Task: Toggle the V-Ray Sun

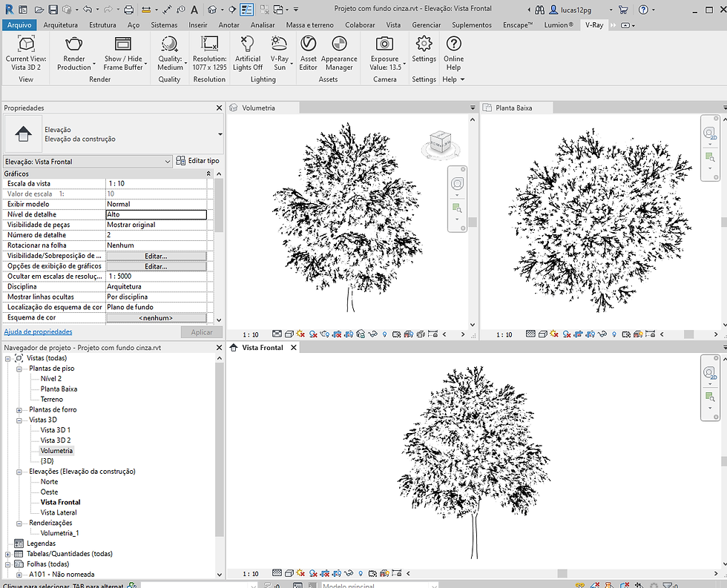Action: 280,53
